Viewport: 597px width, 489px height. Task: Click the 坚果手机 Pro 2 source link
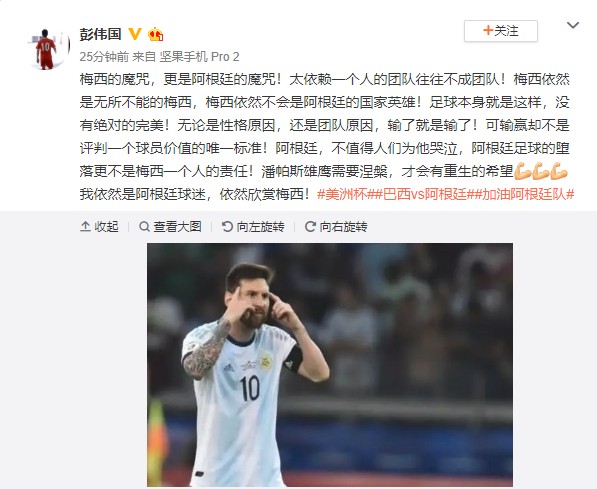click(x=200, y=57)
